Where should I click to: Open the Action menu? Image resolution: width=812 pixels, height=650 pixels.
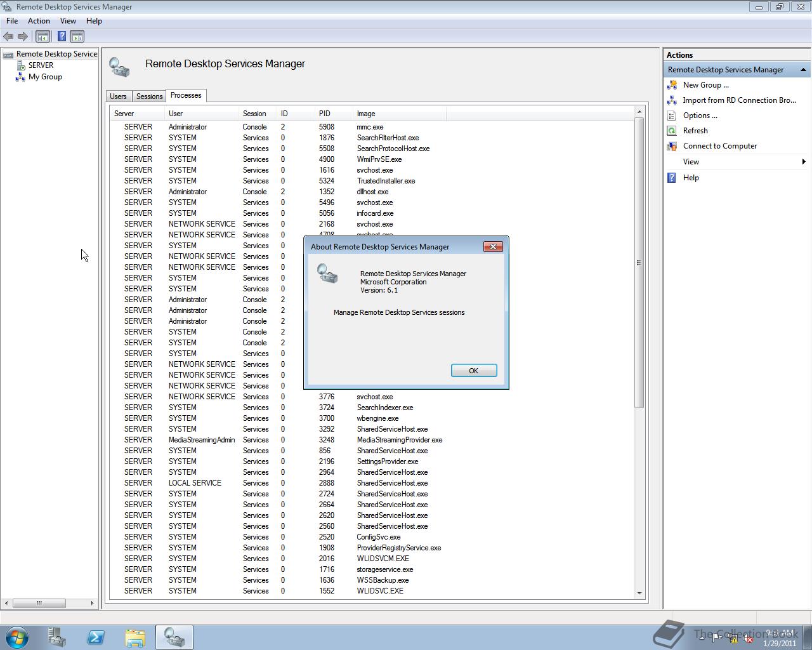click(39, 21)
